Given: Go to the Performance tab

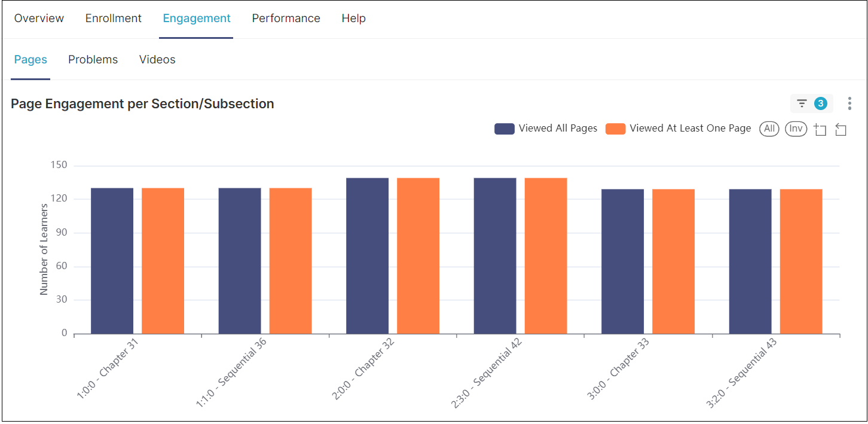Looking at the screenshot, I should tap(286, 19).
